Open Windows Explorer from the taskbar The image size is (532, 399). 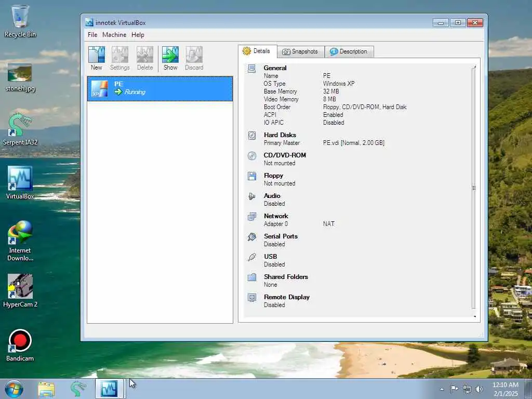click(x=46, y=389)
